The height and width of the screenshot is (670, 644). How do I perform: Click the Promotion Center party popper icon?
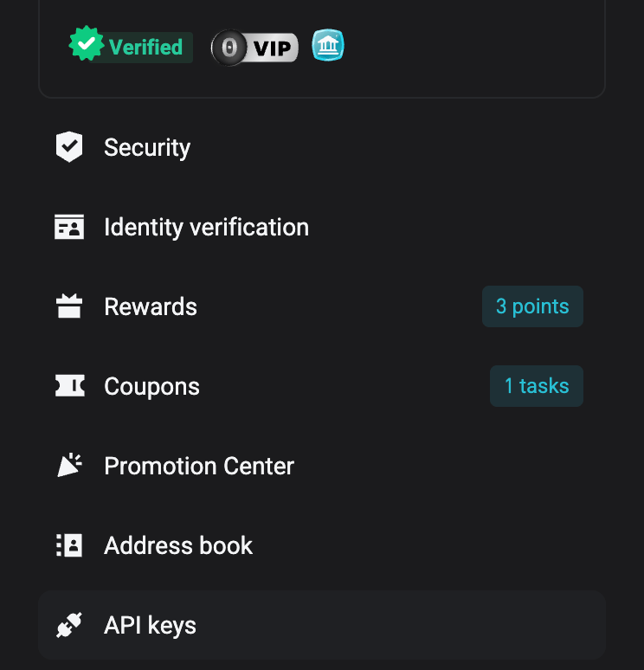69,466
